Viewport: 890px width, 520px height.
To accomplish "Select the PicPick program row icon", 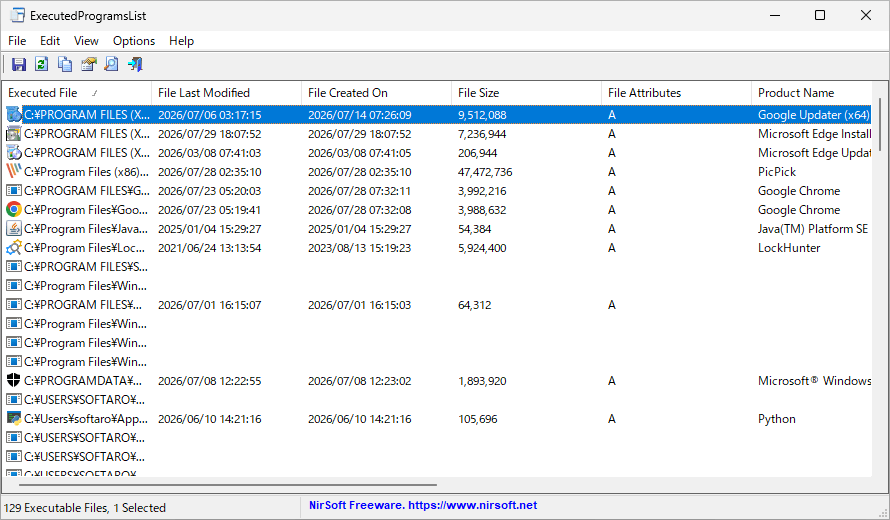I will pyautogui.click(x=14, y=171).
